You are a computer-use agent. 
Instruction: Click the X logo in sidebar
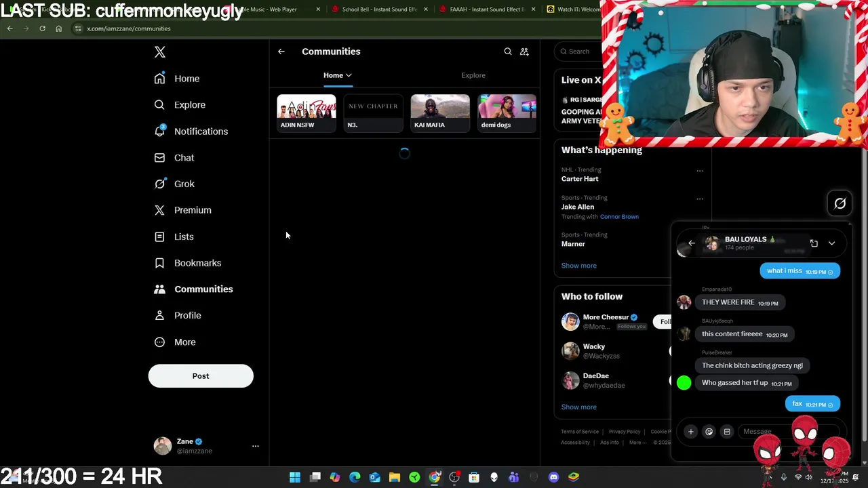160,52
